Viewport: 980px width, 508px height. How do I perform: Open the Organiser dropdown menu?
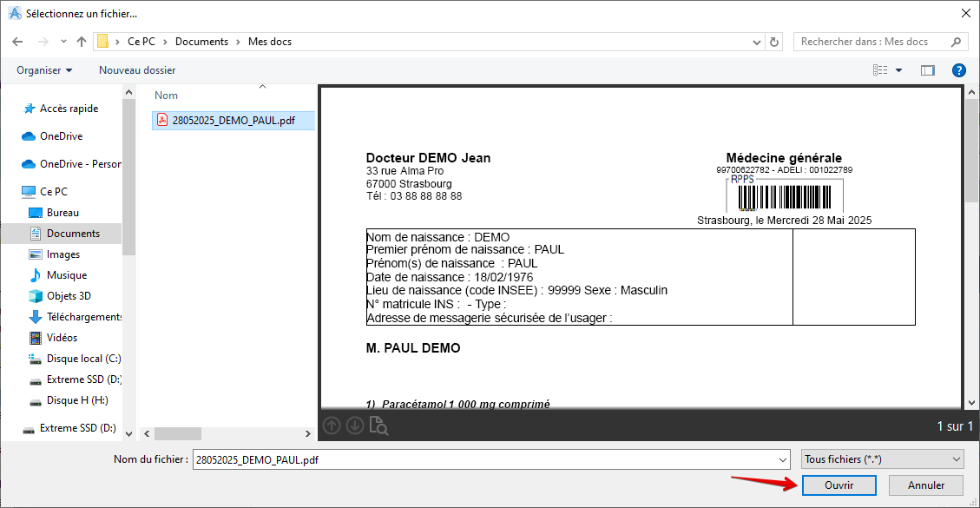click(x=44, y=70)
